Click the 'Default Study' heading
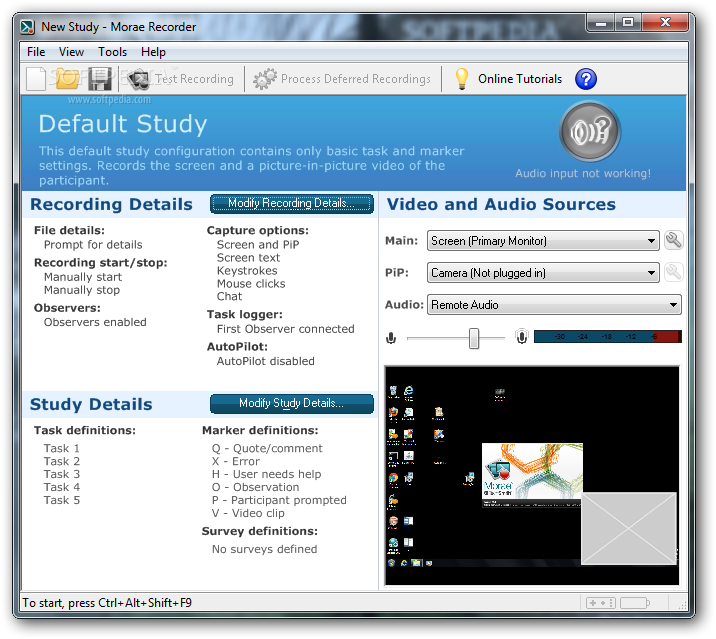716x639 pixels. point(123,124)
